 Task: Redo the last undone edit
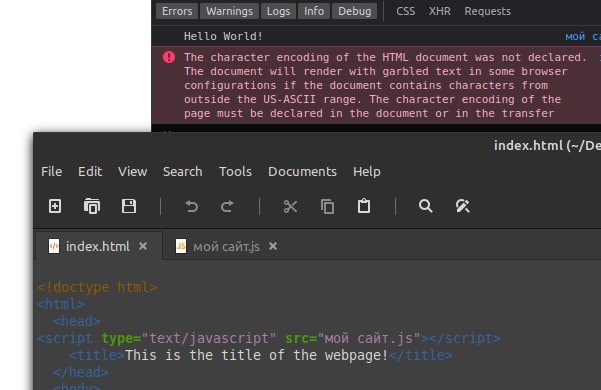(227, 206)
